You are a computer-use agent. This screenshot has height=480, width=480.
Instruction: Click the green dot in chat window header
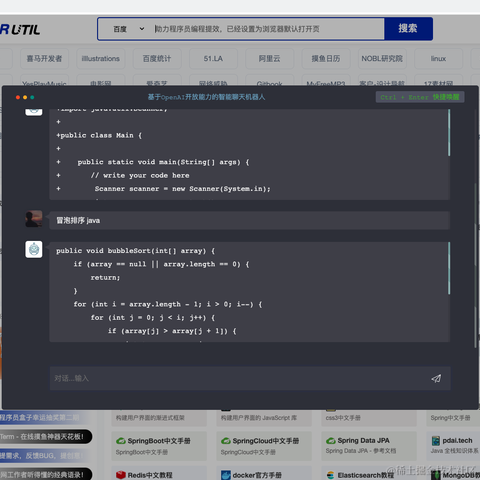point(32,97)
